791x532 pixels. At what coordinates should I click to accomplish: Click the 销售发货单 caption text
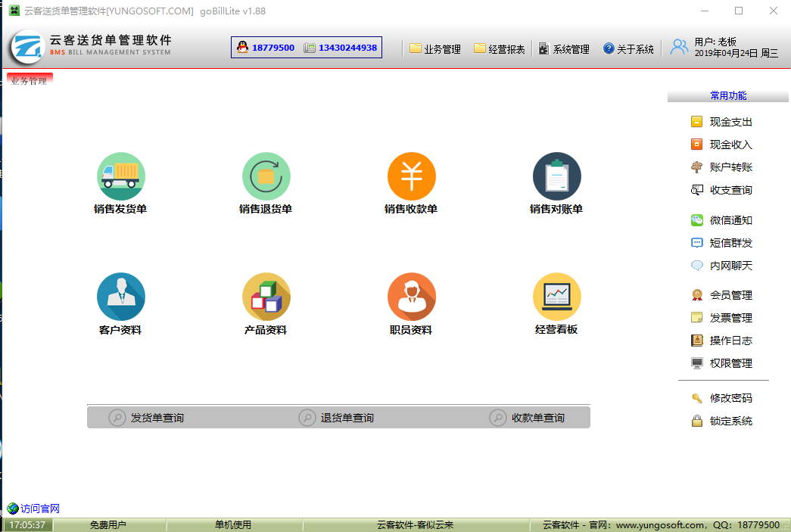pos(120,209)
